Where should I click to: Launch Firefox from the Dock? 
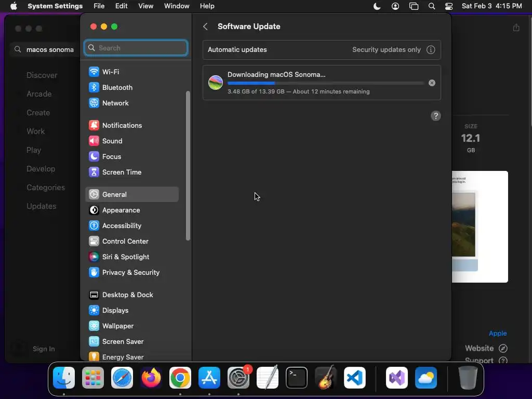point(151,378)
